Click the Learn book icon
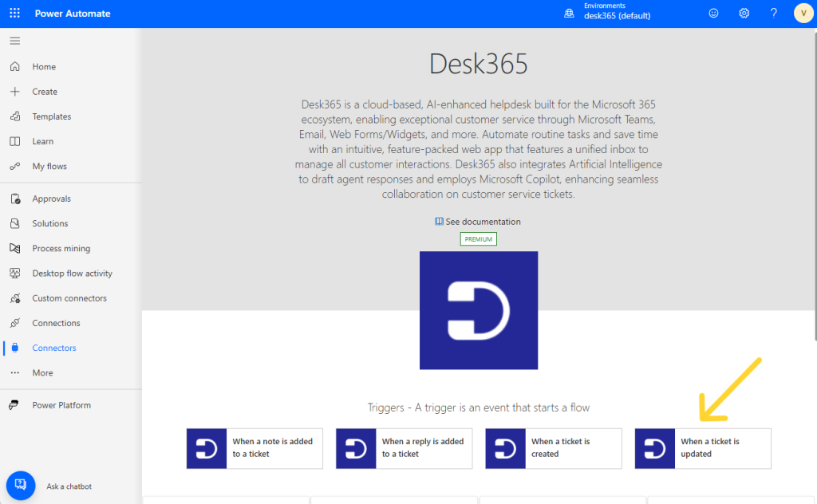The image size is (817, 504). click(14, 141)
